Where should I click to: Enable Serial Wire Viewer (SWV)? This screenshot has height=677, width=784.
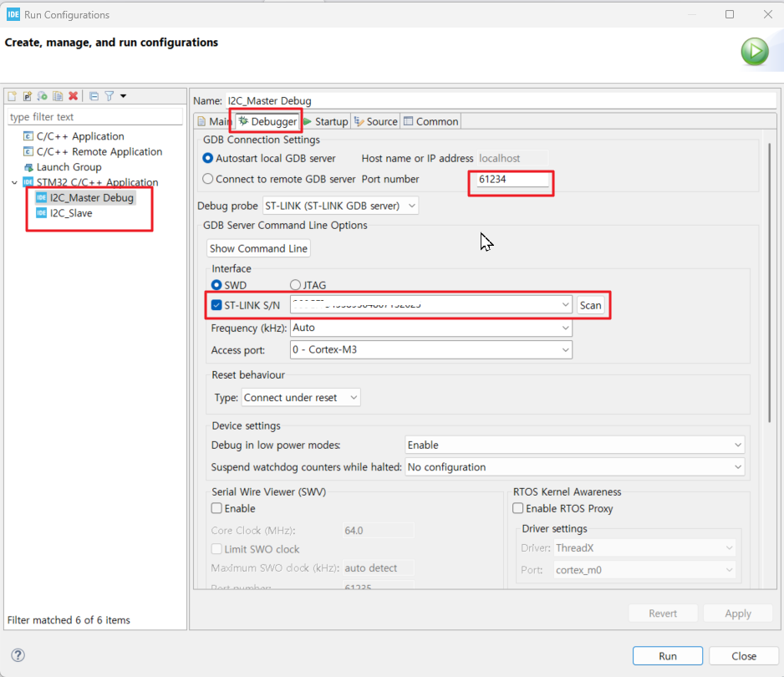[216, 508]
